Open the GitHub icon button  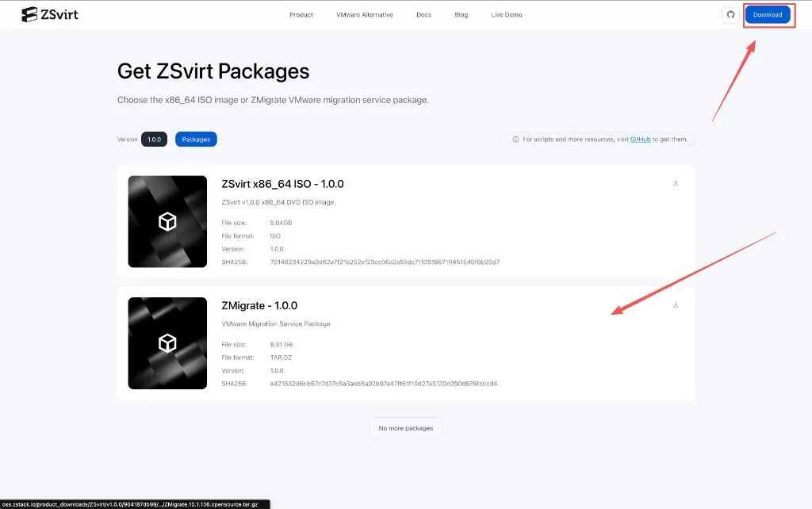pos(730,14)
